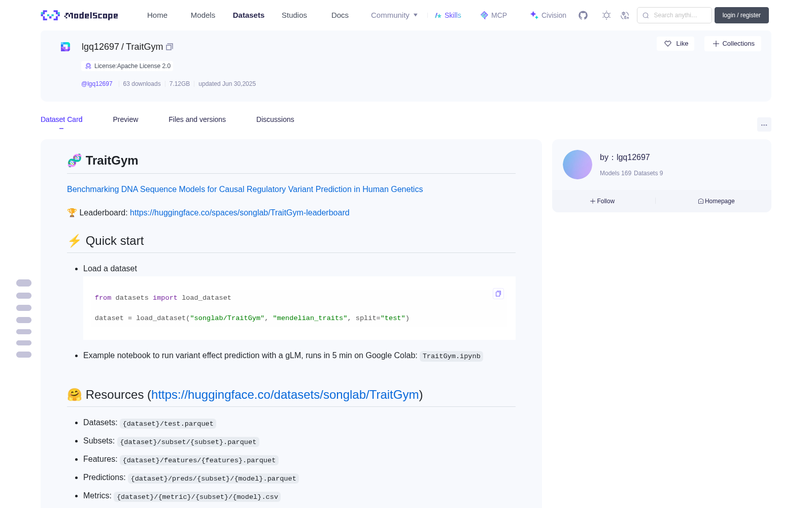
Task: Follow the author lgq12697
Action: point(602,201)
